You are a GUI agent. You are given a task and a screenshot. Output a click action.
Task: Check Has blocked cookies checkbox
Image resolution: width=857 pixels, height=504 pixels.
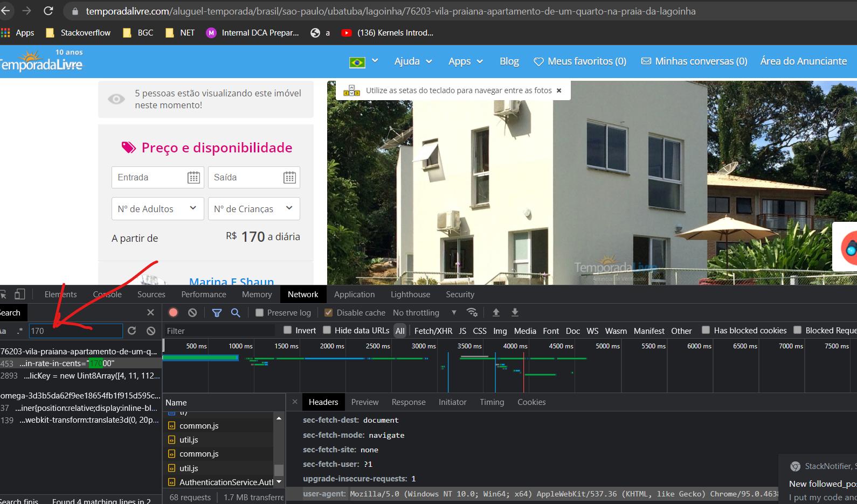(x=706, y=330)
